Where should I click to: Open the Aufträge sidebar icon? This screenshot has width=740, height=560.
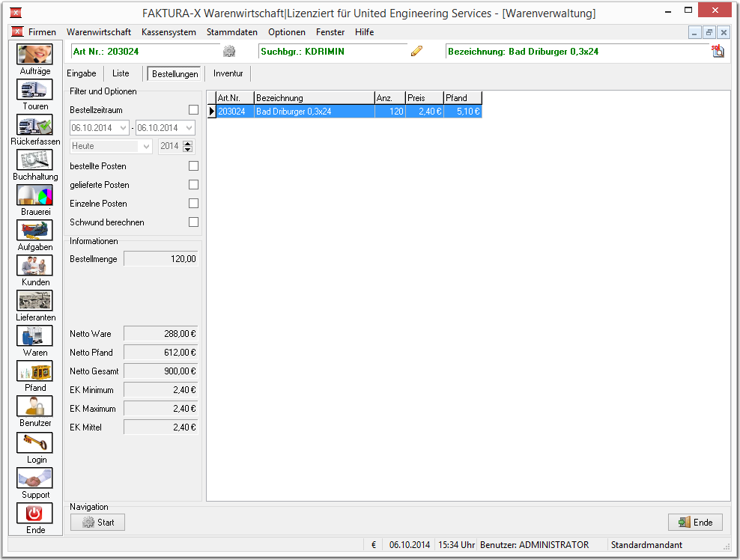pos(34,54)
